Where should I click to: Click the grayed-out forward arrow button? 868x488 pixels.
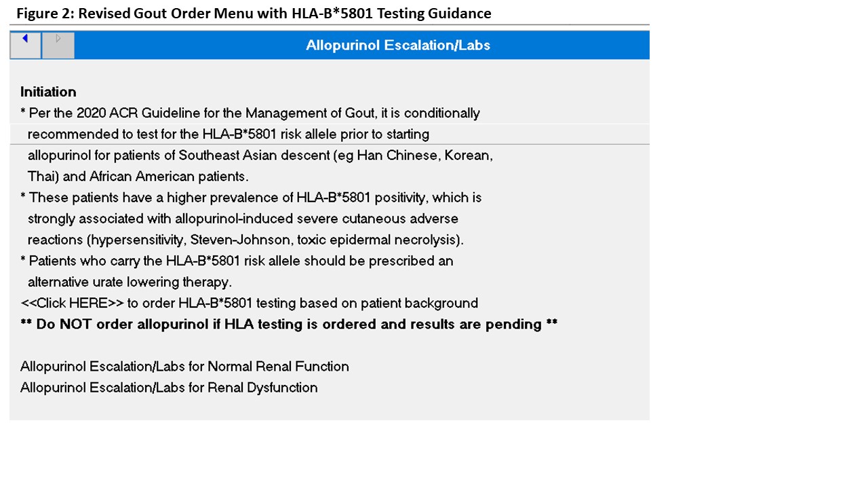(x=58, y=45)
